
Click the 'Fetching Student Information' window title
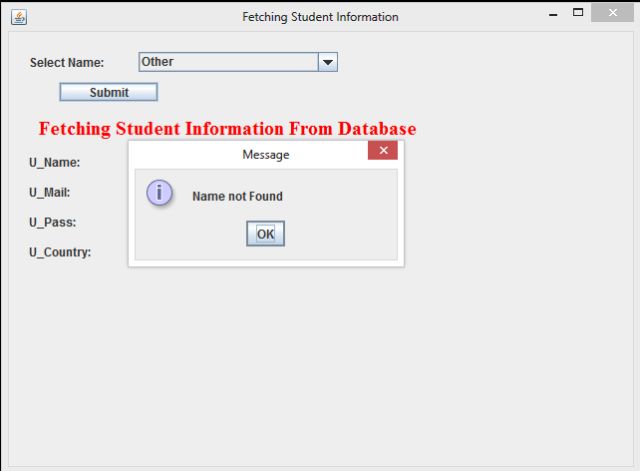point(320,17)
